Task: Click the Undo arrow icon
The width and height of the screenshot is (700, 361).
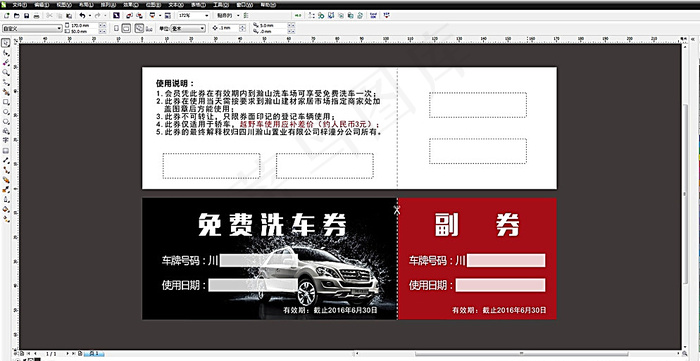Action: pos(82,16)
